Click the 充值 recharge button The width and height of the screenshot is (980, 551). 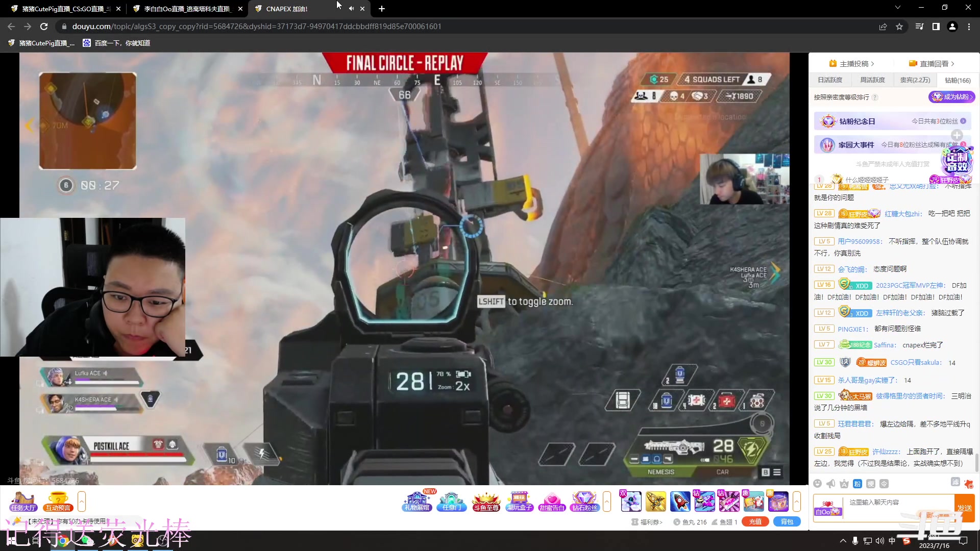point(755,522)
